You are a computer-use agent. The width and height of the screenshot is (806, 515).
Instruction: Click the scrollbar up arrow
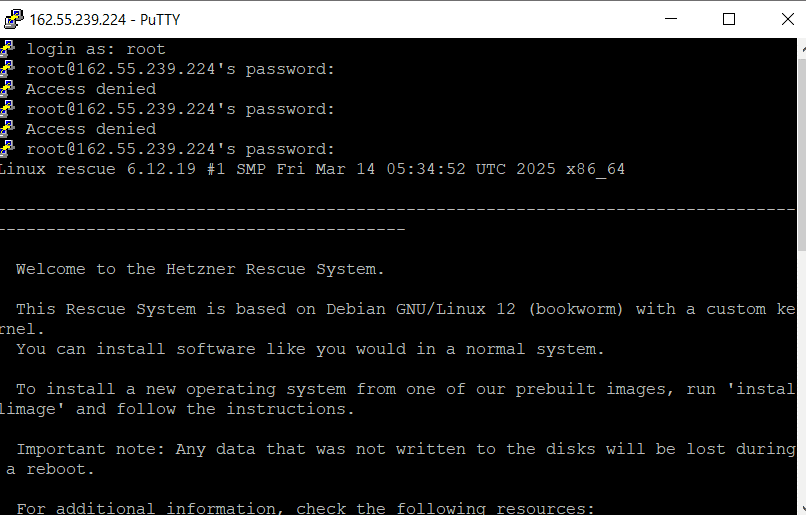[802, 47]
